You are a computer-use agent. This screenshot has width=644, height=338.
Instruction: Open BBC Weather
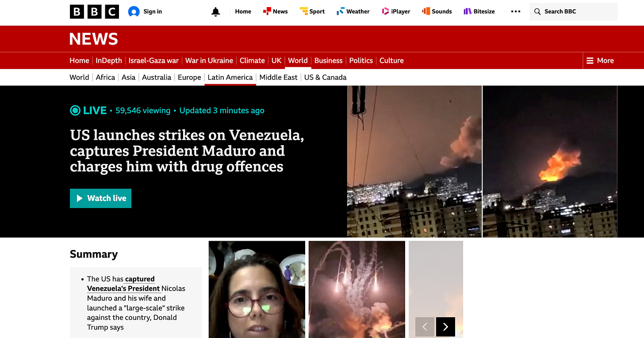[353, 12]
